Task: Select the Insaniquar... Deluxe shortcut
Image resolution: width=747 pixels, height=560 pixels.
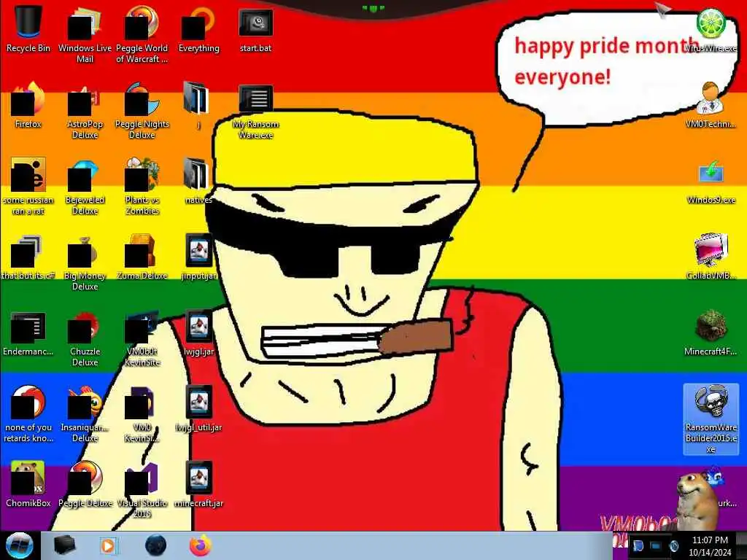Action: pos(85,414)
